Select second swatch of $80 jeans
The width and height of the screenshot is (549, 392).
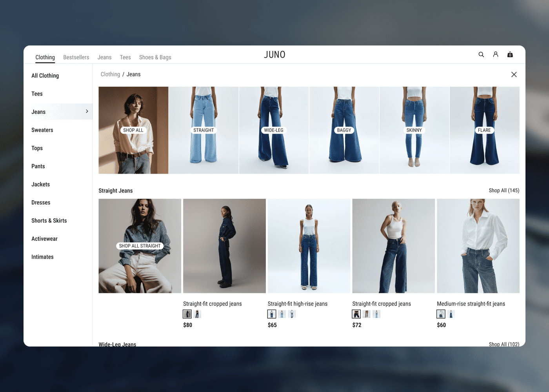coord(198,314)
